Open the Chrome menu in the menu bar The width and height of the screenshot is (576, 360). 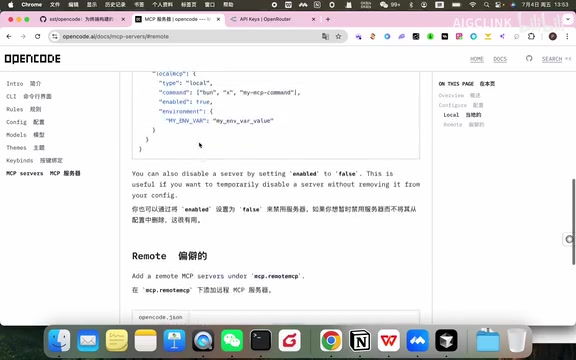[x=32, y=5]
